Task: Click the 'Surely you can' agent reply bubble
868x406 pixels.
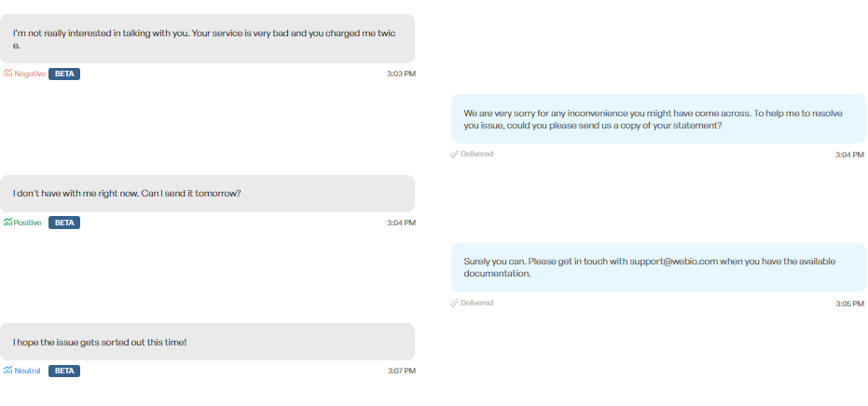Action: (658, 267)
